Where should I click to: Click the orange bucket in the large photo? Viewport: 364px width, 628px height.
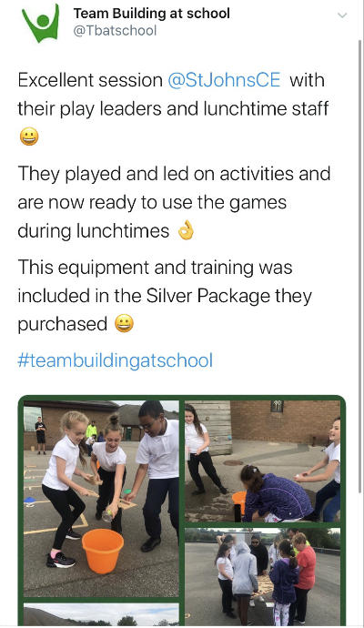103,551
